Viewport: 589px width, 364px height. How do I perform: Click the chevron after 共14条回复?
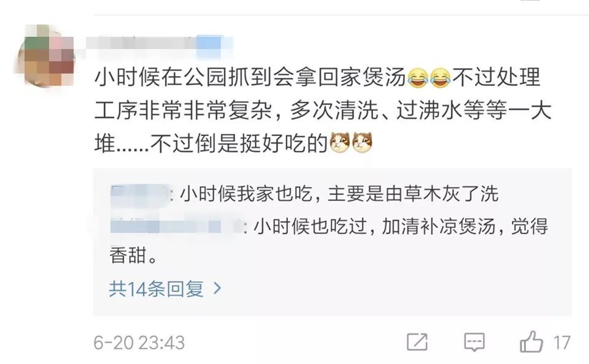(217, 288)
